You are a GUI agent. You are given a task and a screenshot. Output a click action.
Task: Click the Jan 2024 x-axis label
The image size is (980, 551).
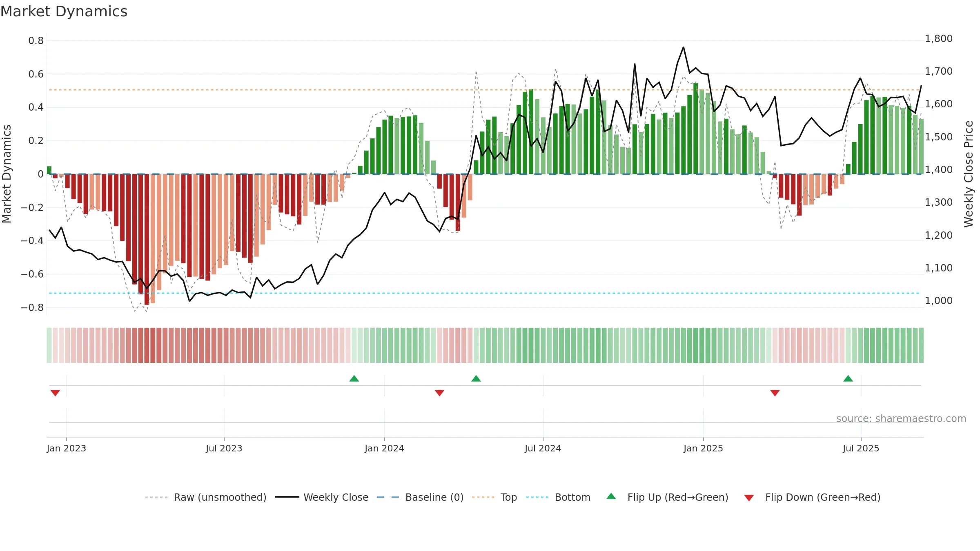(384, 448)
